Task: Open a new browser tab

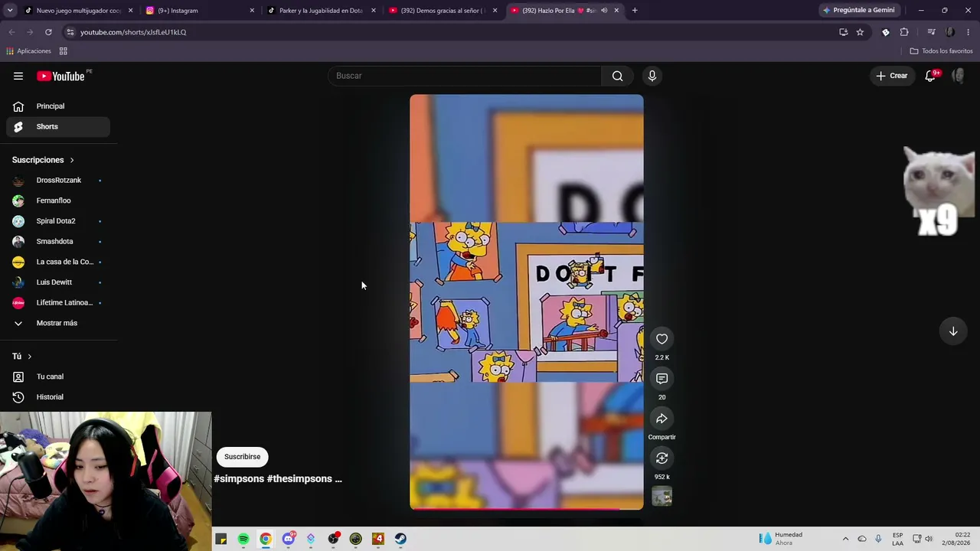Action: tap(635, 11)
